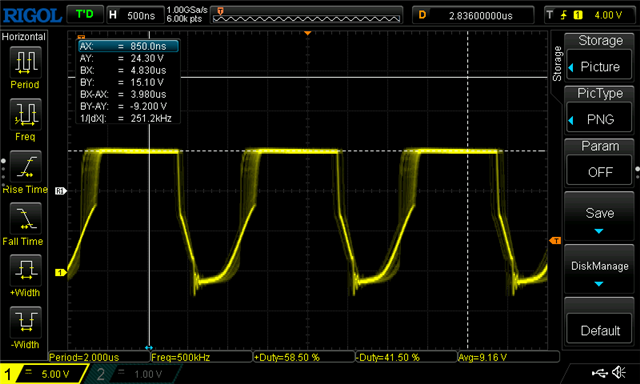Choose the Fall Time measurement icon
This screenshot has height=384, width=640.
[x=25, y=218]
